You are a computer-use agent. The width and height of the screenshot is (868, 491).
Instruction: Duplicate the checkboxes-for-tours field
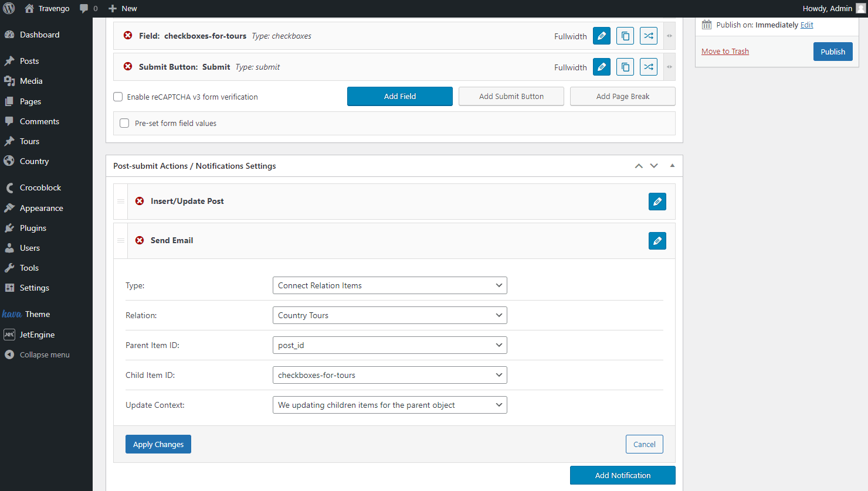click(x=625, y=36)
